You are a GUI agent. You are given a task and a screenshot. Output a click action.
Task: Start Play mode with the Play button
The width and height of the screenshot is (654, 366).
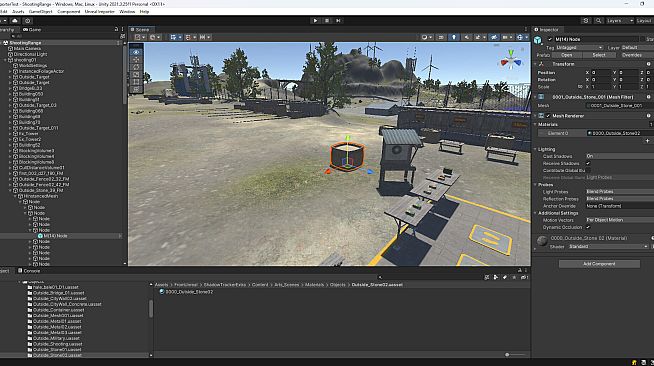pyautogui.click(x=315, y=20)
